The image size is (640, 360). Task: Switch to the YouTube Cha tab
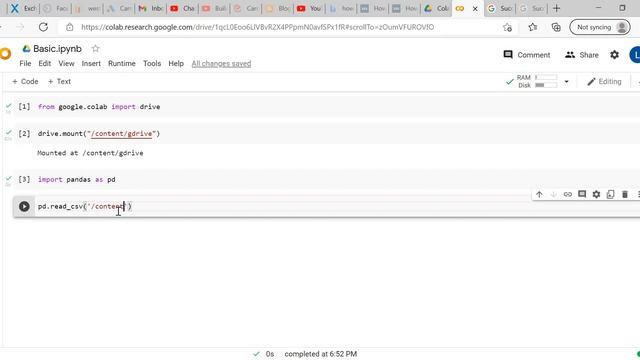tap(182, 8)
